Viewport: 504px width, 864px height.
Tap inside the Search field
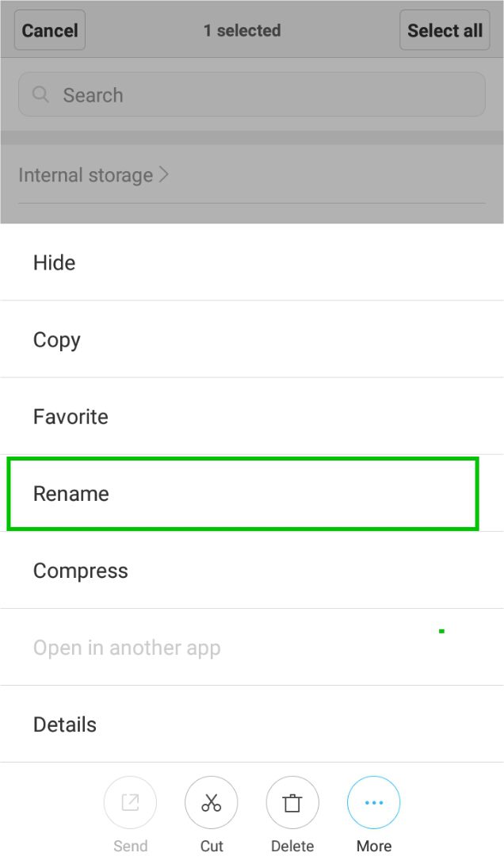(x=251, y=94)
